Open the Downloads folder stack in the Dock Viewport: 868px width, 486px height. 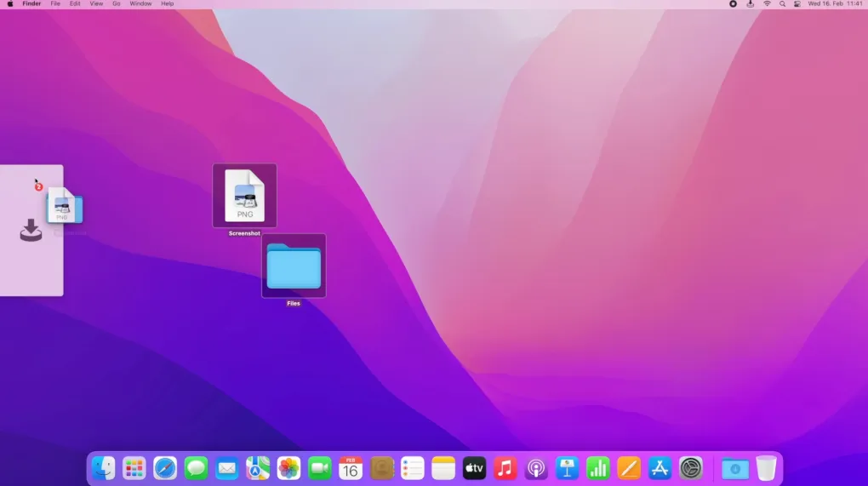735,469
